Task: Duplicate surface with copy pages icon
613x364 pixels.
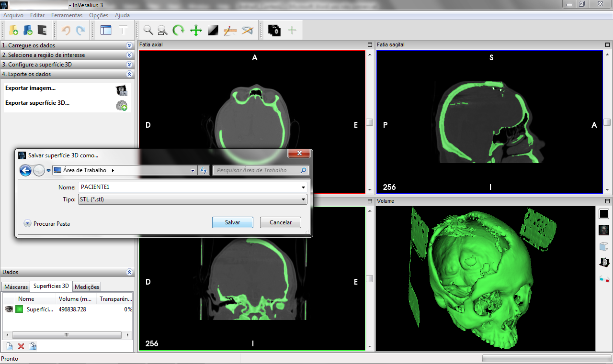Action: click(33, 346)
